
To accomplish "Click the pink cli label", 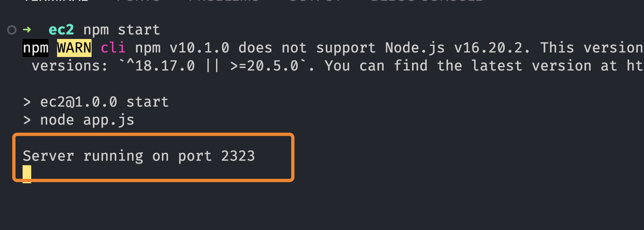I will coord(113,48).
